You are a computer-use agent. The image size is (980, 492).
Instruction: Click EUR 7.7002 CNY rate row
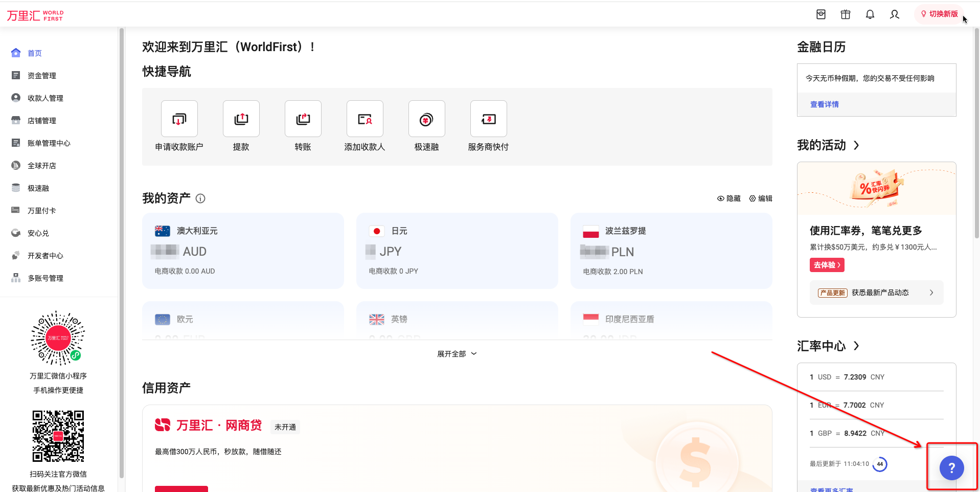click(x=876, y=405)
